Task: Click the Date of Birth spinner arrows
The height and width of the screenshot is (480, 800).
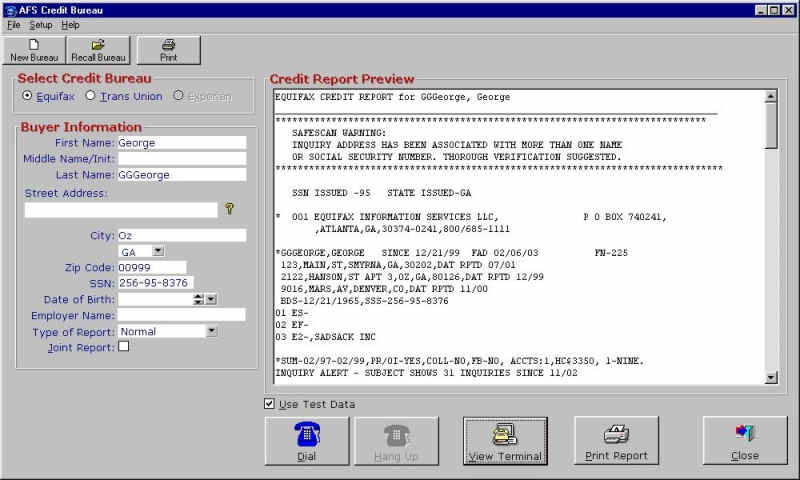Action: click(x=198, y=299)
